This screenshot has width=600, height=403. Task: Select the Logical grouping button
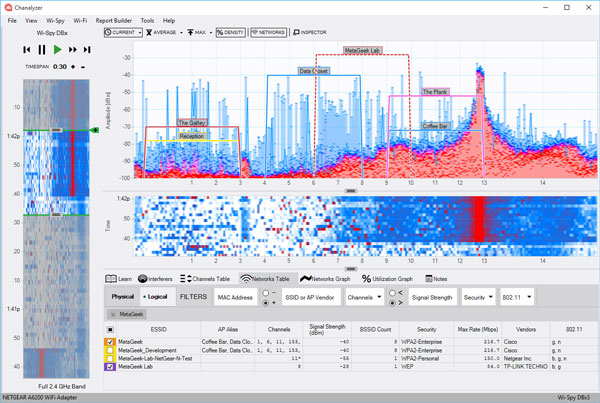point(158,297)
